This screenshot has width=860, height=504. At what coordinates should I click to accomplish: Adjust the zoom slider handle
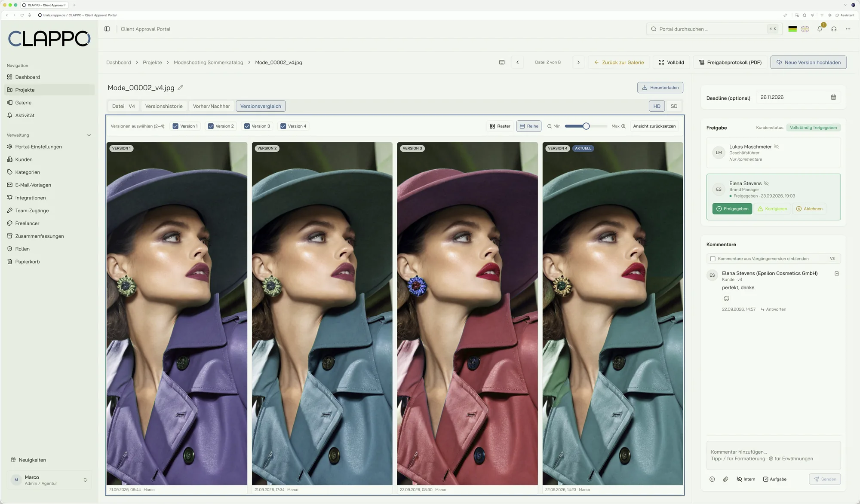(586, 126)
